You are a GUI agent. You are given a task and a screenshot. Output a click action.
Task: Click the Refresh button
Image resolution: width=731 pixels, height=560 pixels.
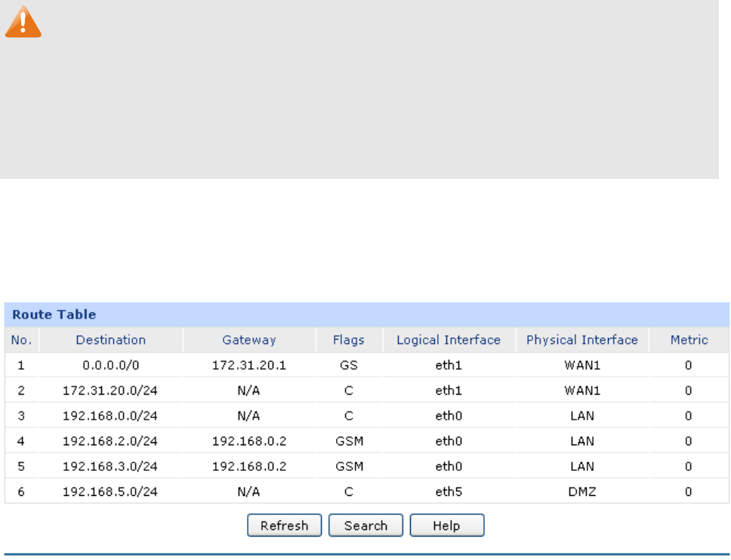285,525
